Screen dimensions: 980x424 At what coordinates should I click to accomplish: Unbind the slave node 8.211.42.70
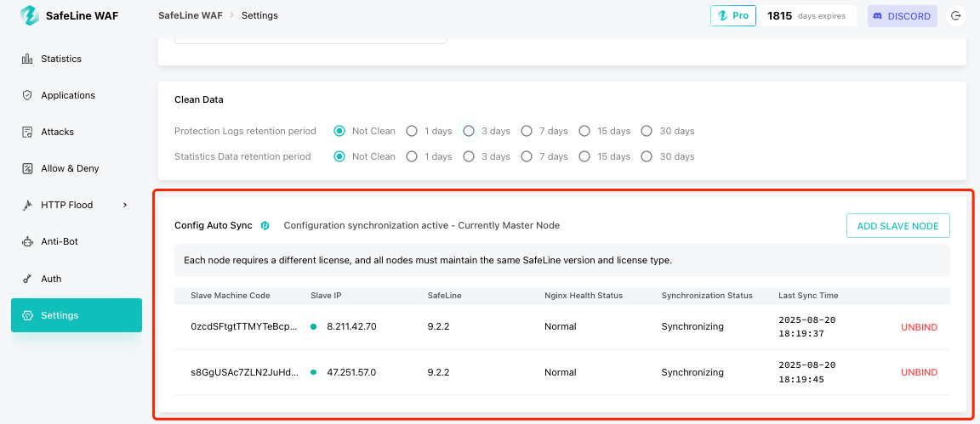click(919, 327)
